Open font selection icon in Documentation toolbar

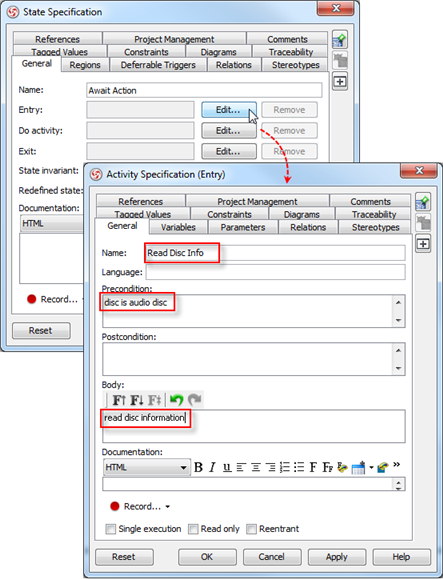pos(313,467)
